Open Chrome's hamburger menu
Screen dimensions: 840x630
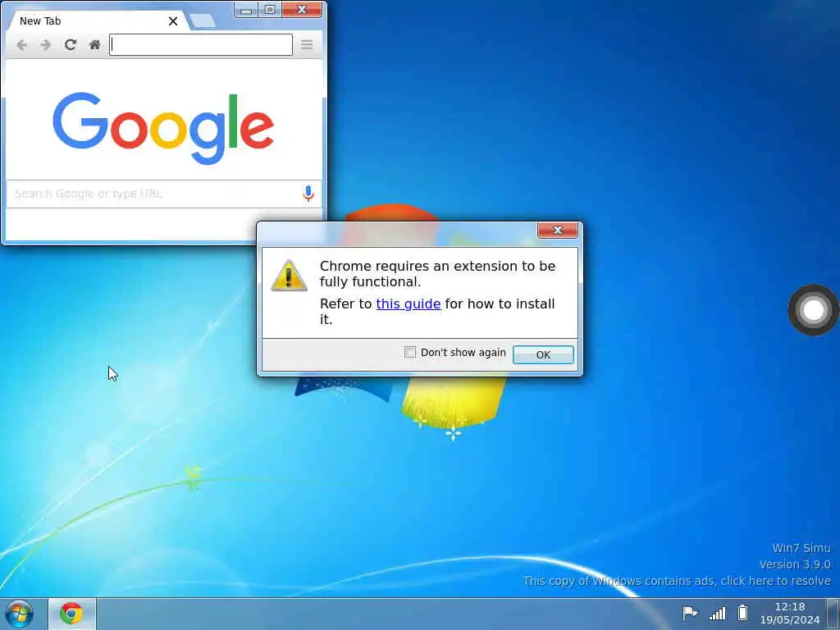(307, 45)
